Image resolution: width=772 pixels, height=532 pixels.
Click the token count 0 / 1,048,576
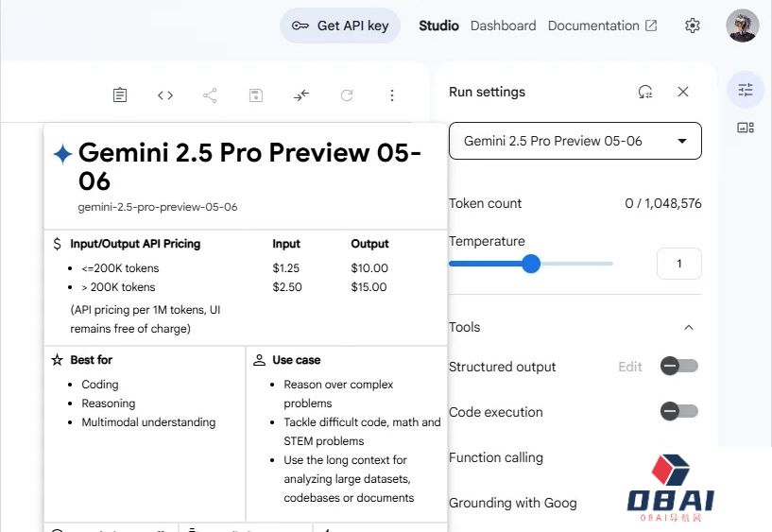(x=662, y=203)
